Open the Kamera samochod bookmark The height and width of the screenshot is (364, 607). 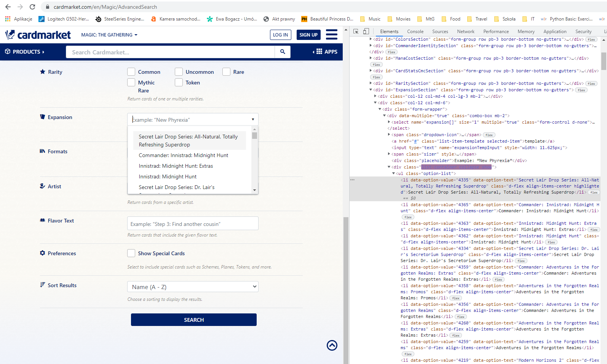176,19
